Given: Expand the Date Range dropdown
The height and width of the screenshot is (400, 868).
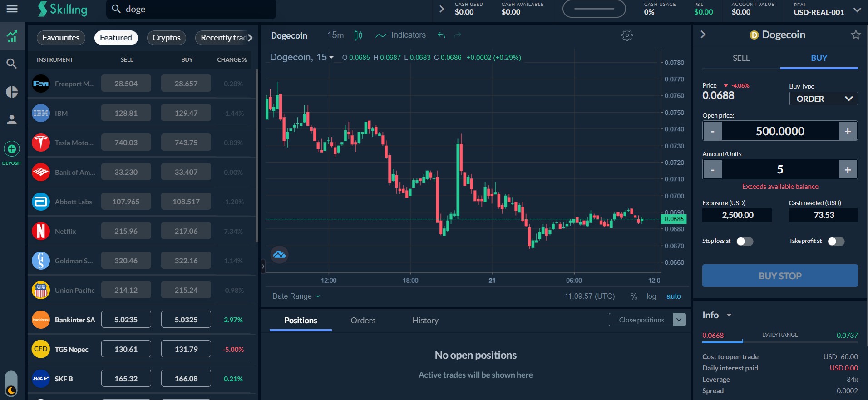Looking at the screenshot, I should point(296,296).
